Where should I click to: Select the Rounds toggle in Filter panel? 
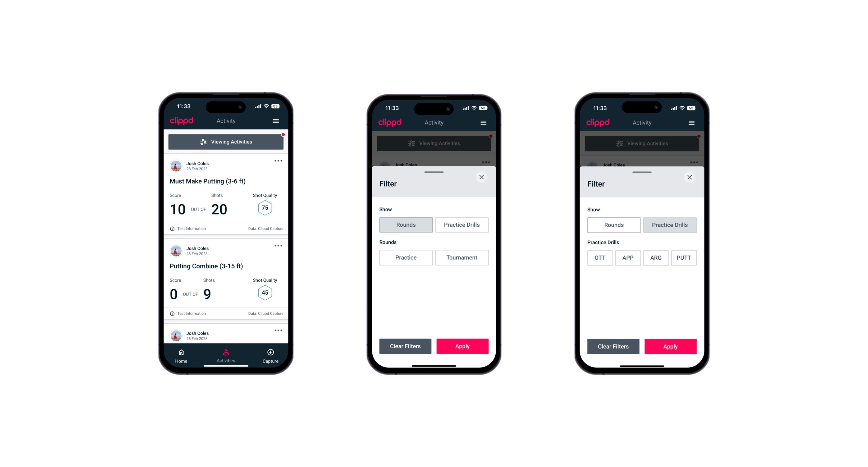click(x=406, y=224)
